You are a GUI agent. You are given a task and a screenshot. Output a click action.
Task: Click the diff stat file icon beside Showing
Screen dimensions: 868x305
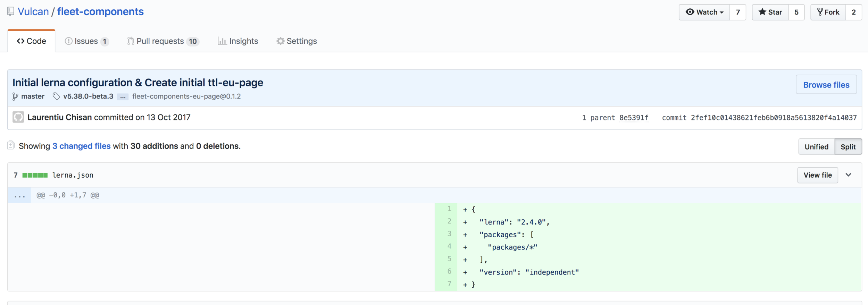(x=11, y=145)
